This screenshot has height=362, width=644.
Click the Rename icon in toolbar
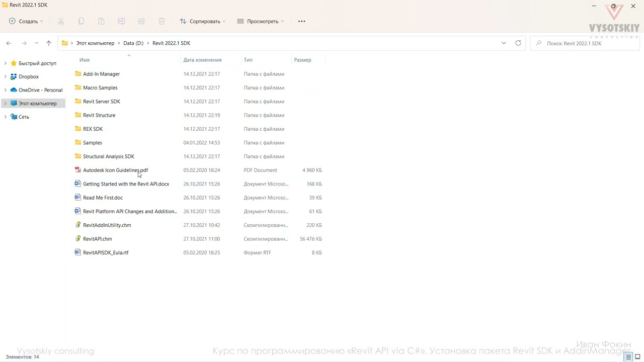121,21
